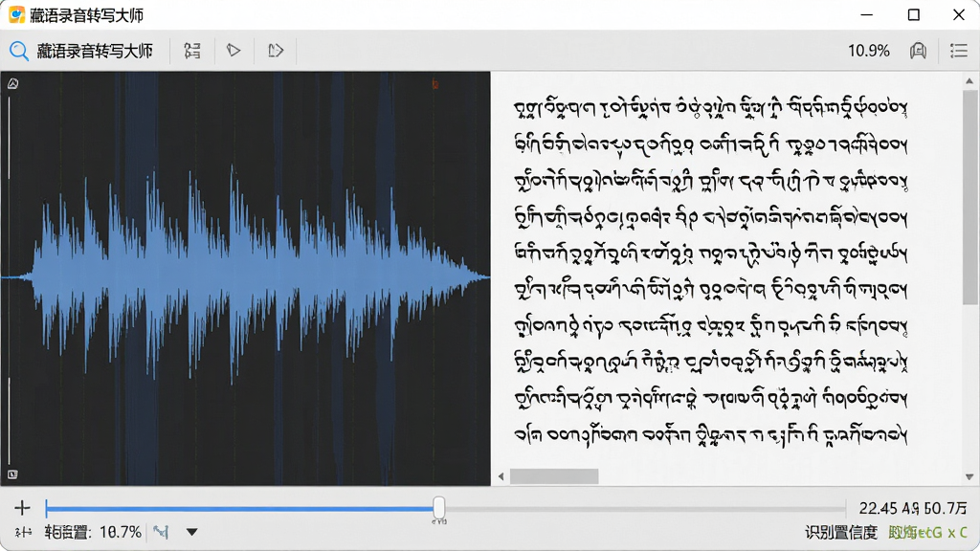This screenshot has height=551, width=980.
Task: Click the playback position slider handle
Action: coord(438,508)
